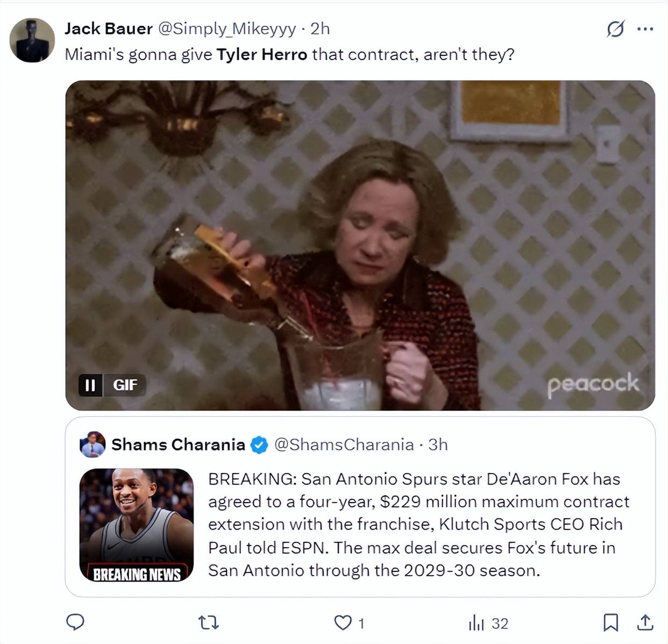Pause the playing GIF

click(x=90, y=385)
